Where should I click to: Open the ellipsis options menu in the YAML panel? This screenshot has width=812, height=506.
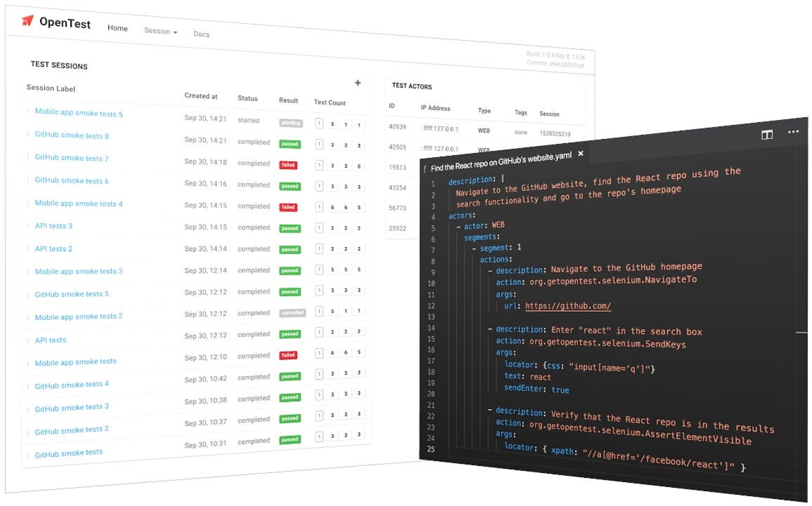point(794,132)
